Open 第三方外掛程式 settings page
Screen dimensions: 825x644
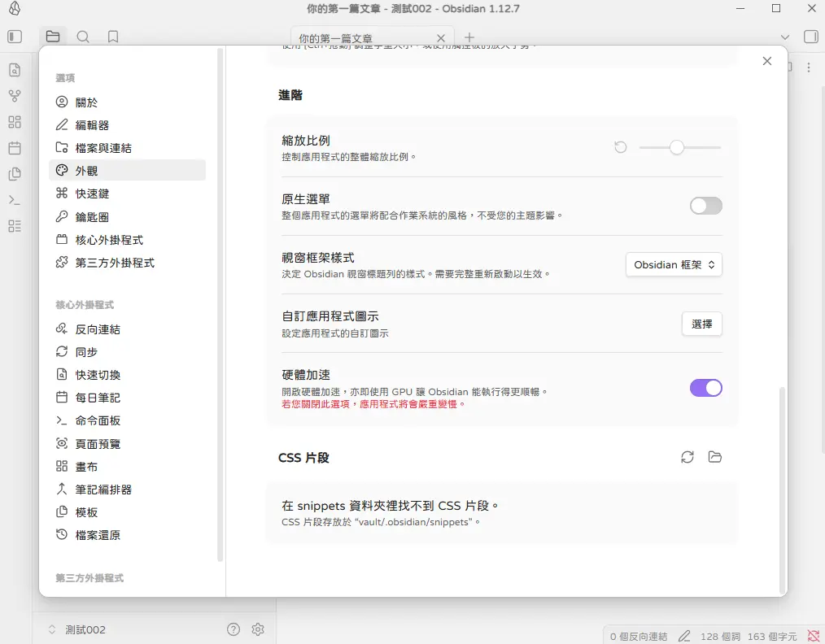[x=115, y=263]
